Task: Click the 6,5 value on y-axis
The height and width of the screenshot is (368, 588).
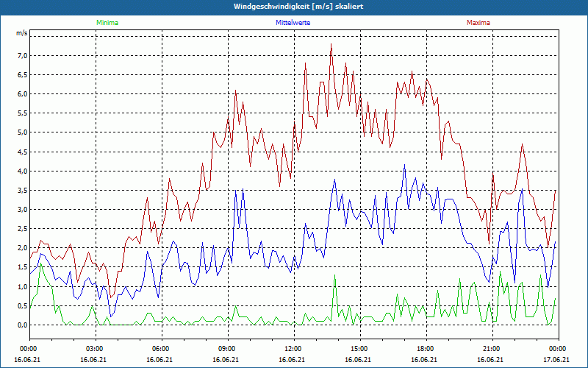Action: pyautogui.click(x=23, y=75)
